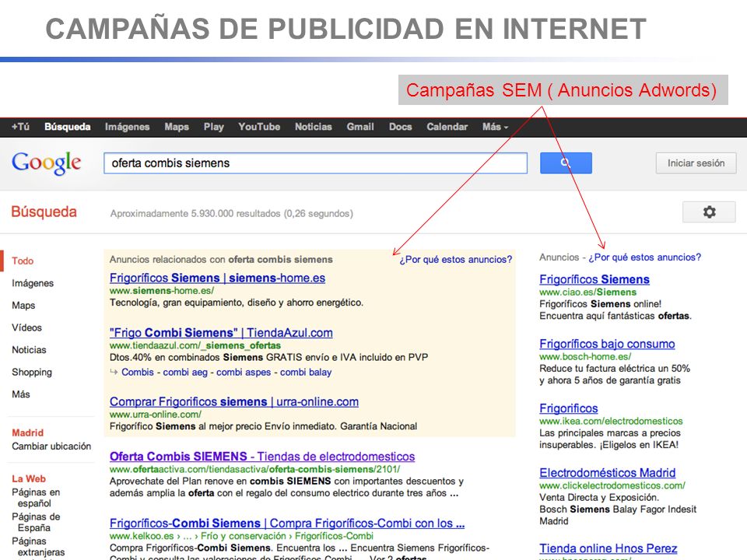Open '"Frigo Combi Siemens" | TiendaAzul.com' ad
Image resolution: width=747 pixels, height=560 pixels.
point(221,333)
